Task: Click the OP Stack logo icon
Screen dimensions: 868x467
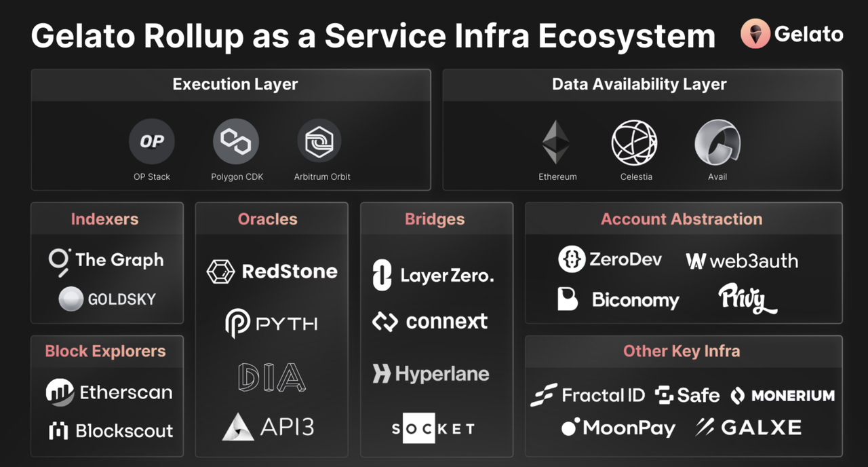Action: (x=152, y=141)
